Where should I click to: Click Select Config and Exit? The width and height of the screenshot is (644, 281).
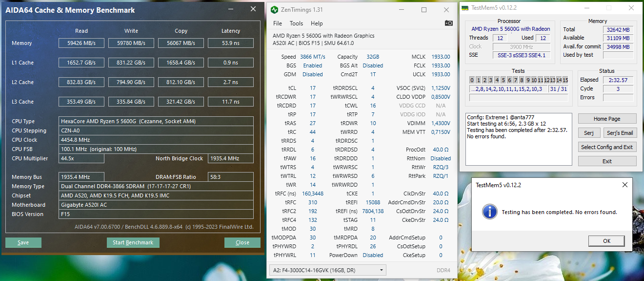tap(607, 147)
